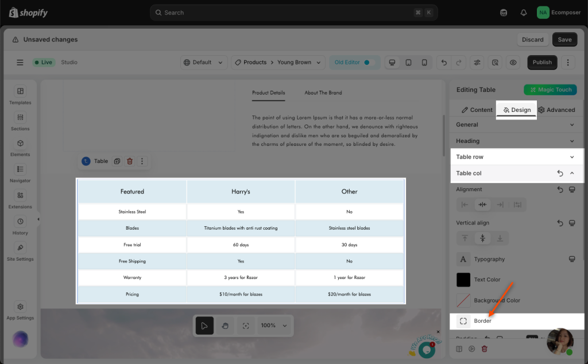The image size is (588, 364).
Task: Toggle the Old Editor switch
Action: pos(369,63)
